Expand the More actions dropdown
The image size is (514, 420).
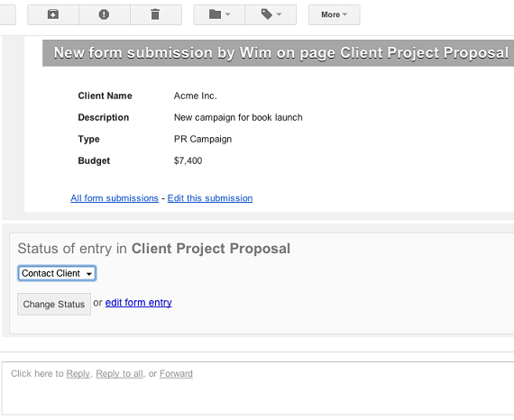[x=334, y=14]
